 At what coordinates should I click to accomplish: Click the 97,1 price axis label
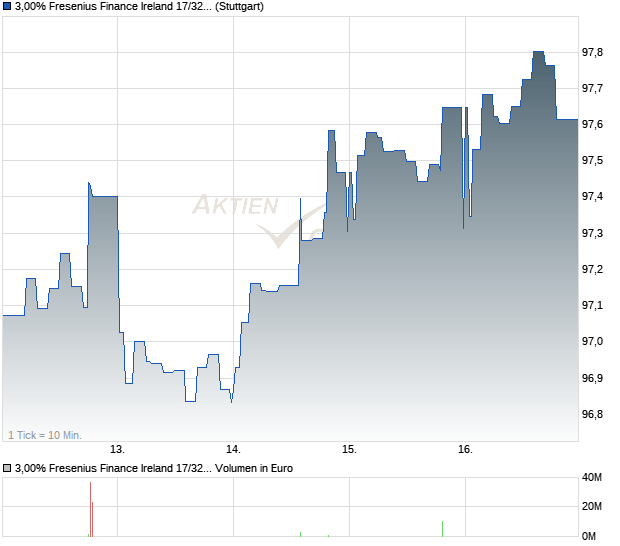[592, 305]
